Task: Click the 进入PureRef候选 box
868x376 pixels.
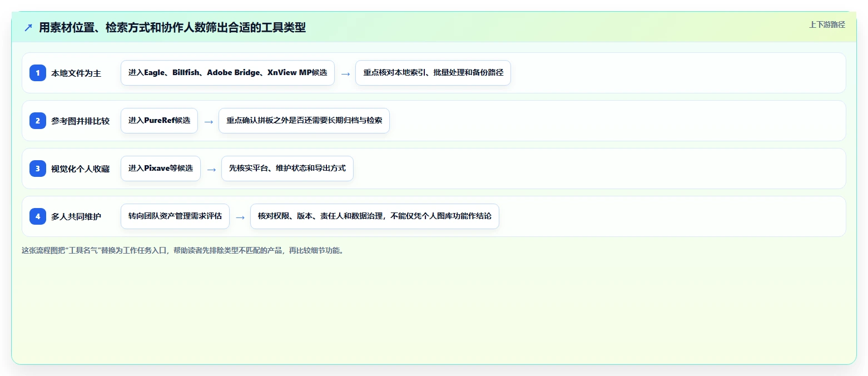Action: (159, 121)
